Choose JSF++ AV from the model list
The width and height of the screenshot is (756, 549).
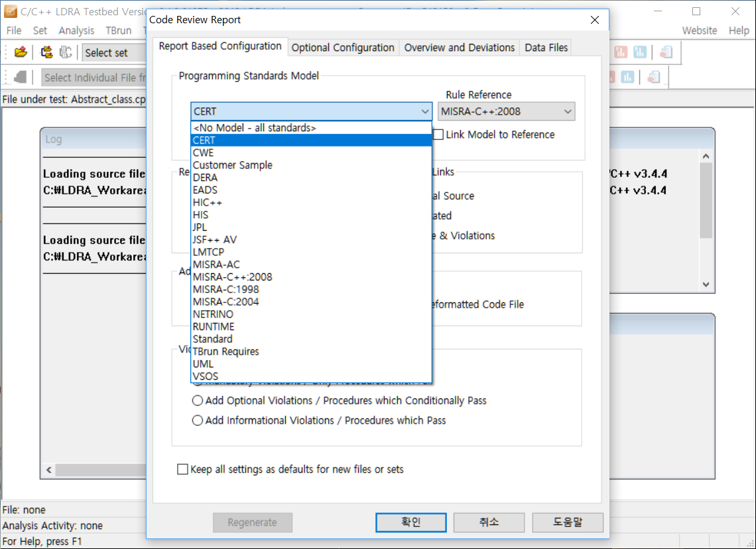(x=311, y=239)
